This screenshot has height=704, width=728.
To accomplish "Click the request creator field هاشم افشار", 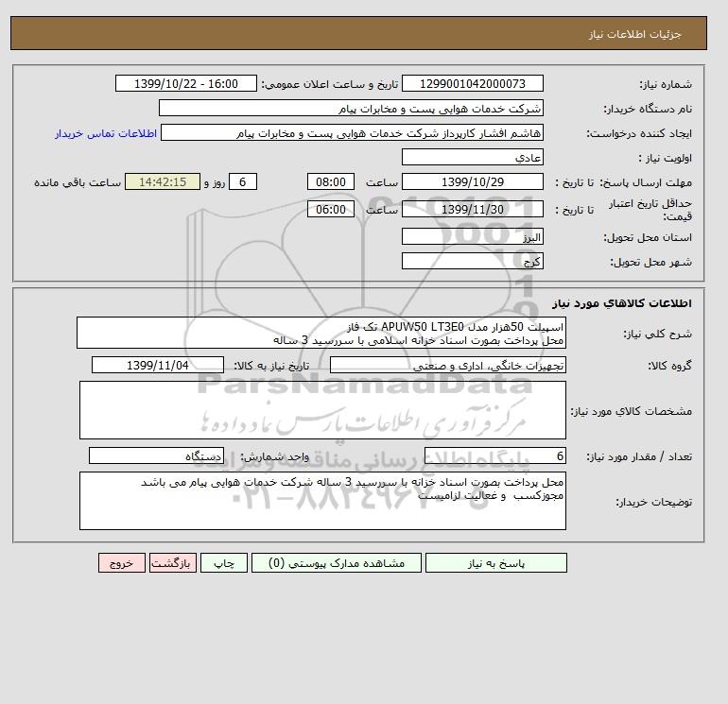I will tap(352, 132).
